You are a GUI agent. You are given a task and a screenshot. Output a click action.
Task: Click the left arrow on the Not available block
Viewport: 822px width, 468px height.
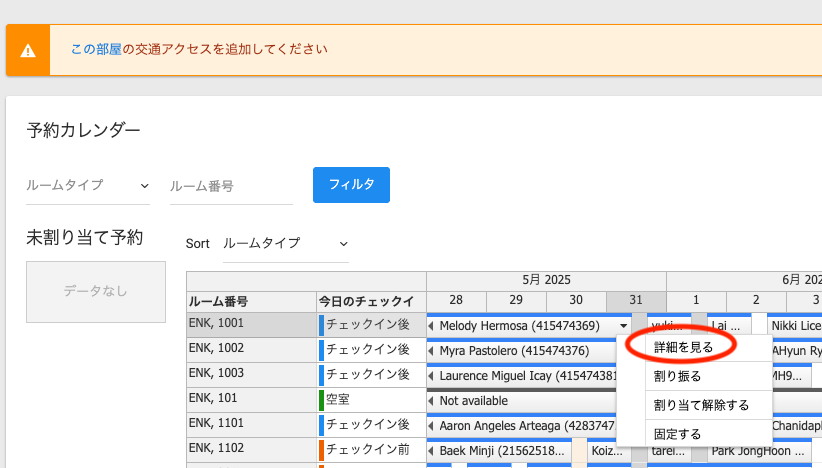431,401
